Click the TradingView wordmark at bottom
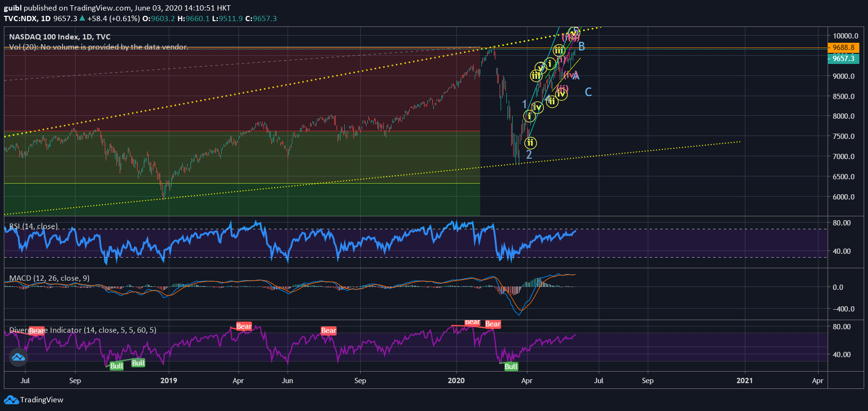This screenshot has height=411, width=868. 41,400
